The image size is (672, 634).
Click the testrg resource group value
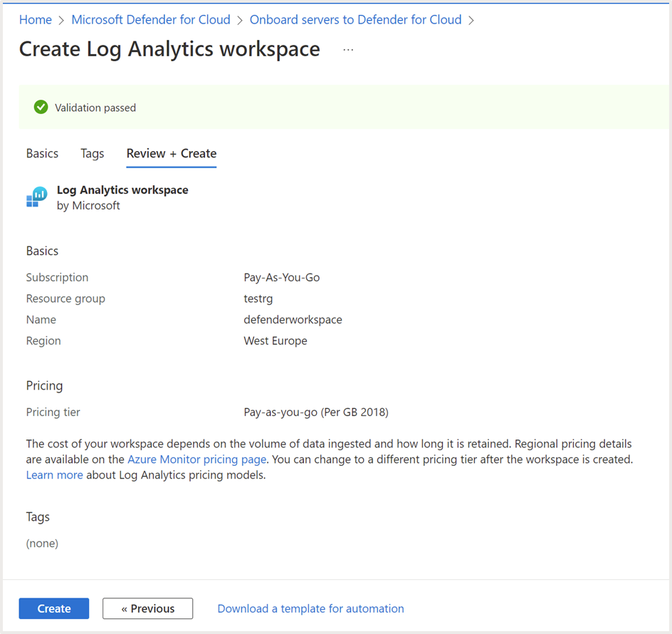(x=258, y=298)
